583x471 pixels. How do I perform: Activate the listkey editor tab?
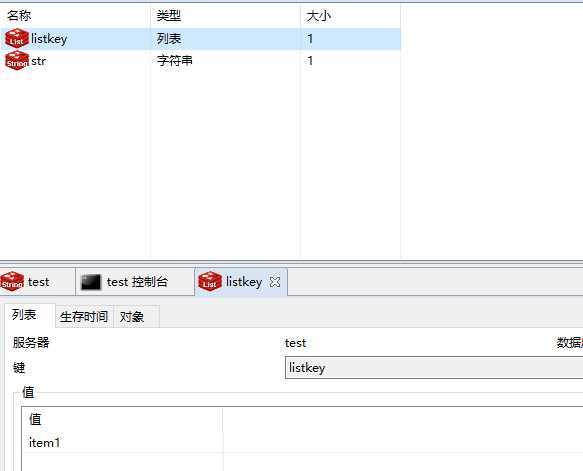click(241, 282)
